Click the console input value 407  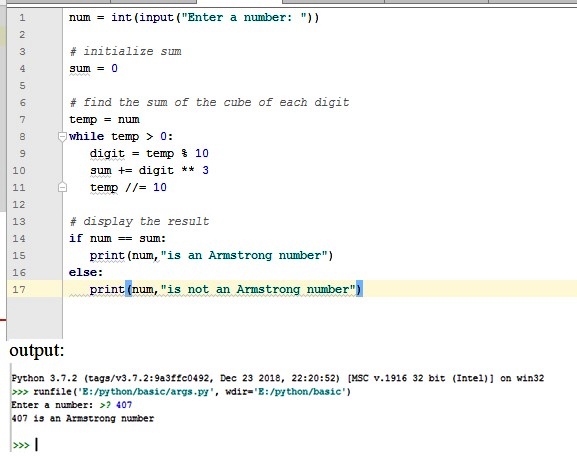124,405
